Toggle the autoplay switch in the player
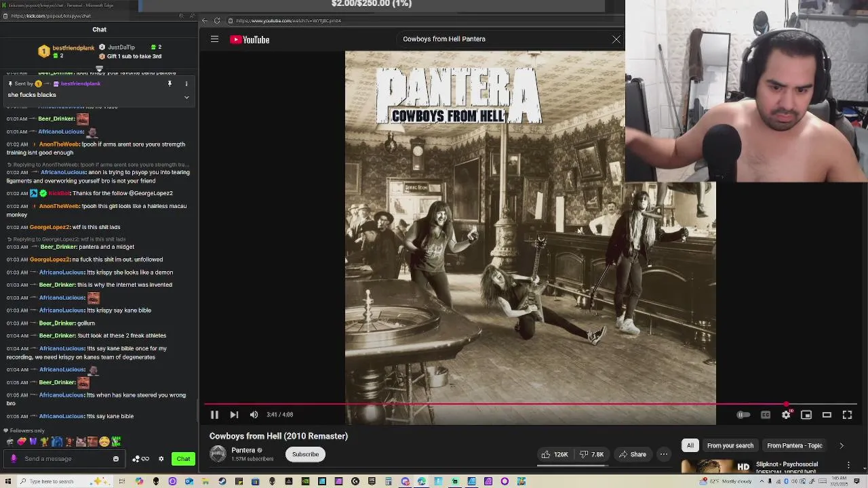 point(744,415)
